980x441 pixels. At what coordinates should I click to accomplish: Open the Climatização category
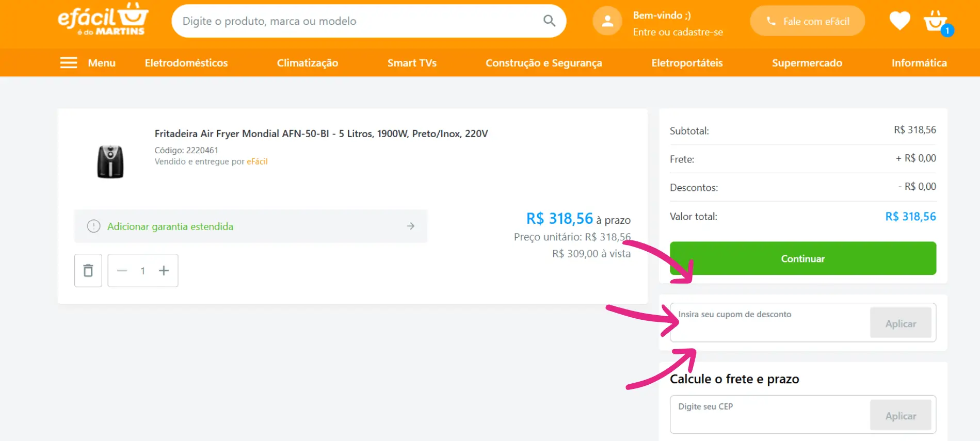tap(308, 63)
